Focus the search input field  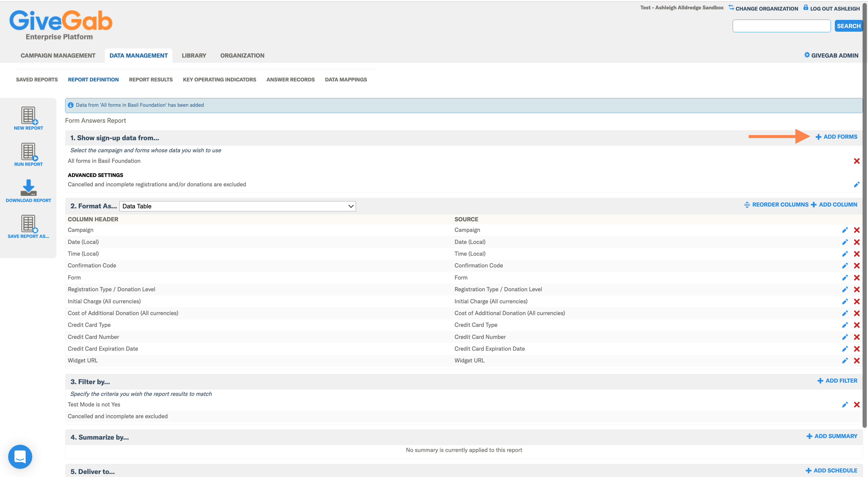point(782,26)
